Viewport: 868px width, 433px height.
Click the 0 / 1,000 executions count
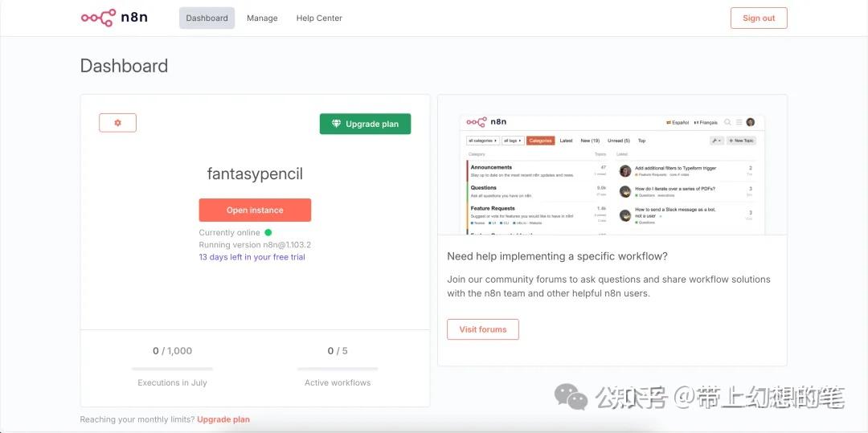coord(172,350)
